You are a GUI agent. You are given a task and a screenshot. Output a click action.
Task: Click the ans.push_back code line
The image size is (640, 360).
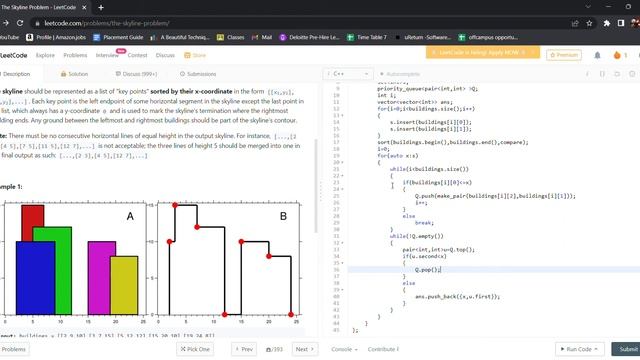pyautogui.click(x=457, y=297)
